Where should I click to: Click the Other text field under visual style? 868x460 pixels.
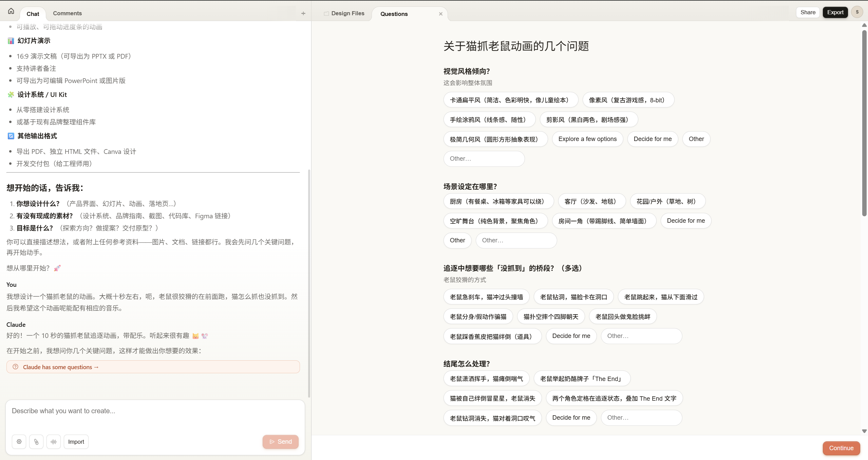point(484,159)
